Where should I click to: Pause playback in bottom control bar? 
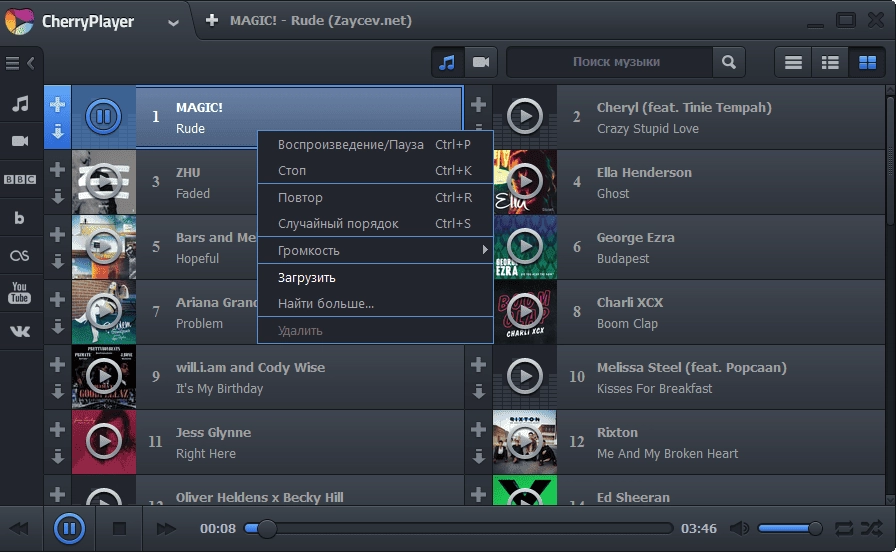pos(69,528)
